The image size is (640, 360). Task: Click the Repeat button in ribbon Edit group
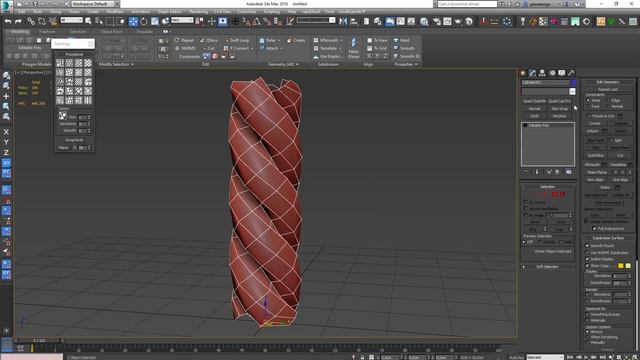point(184,40)
